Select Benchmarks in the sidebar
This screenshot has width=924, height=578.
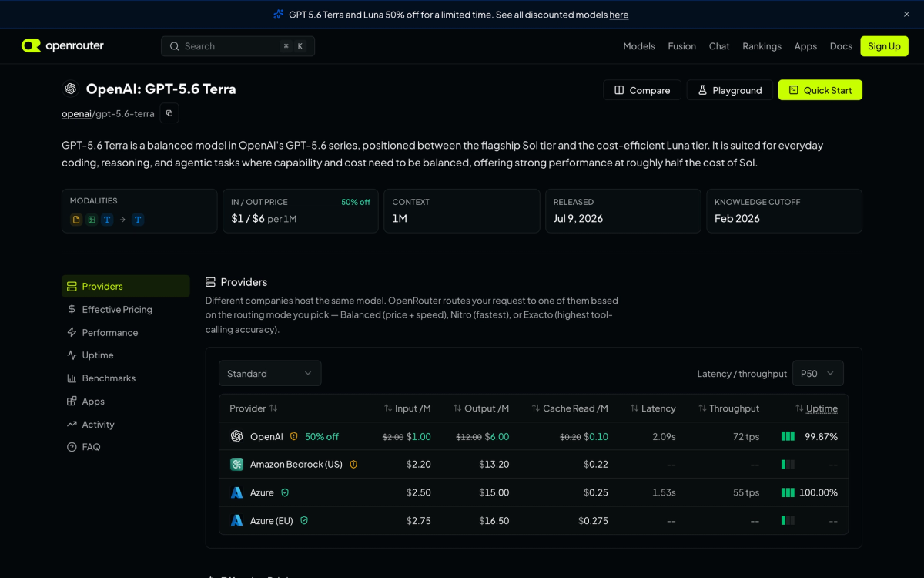click(126, 378)
